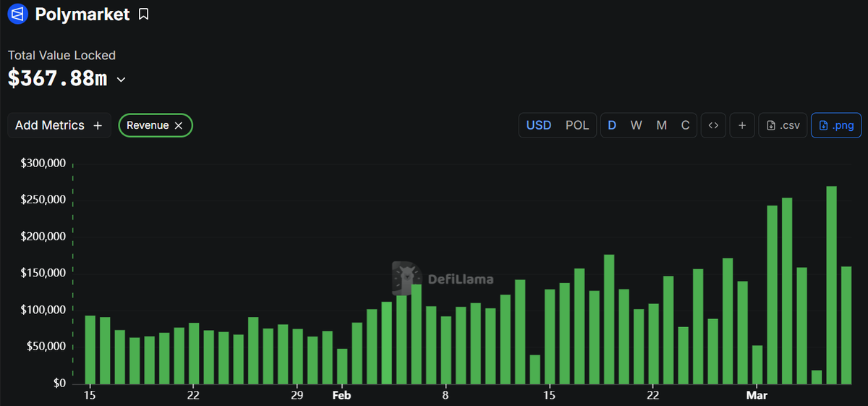Click the tallest revenue bar near $270,000

pos(831,285)
